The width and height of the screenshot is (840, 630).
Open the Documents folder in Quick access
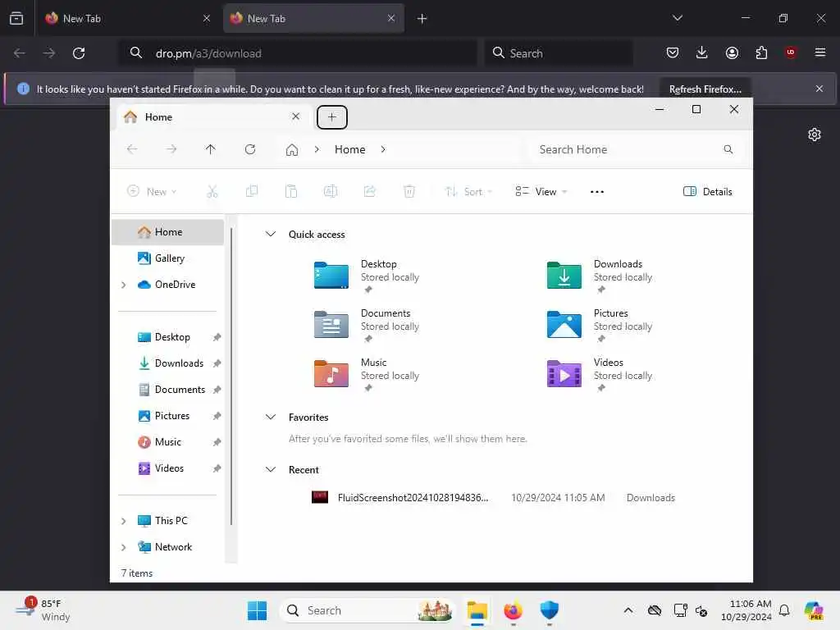pos(367,325)
